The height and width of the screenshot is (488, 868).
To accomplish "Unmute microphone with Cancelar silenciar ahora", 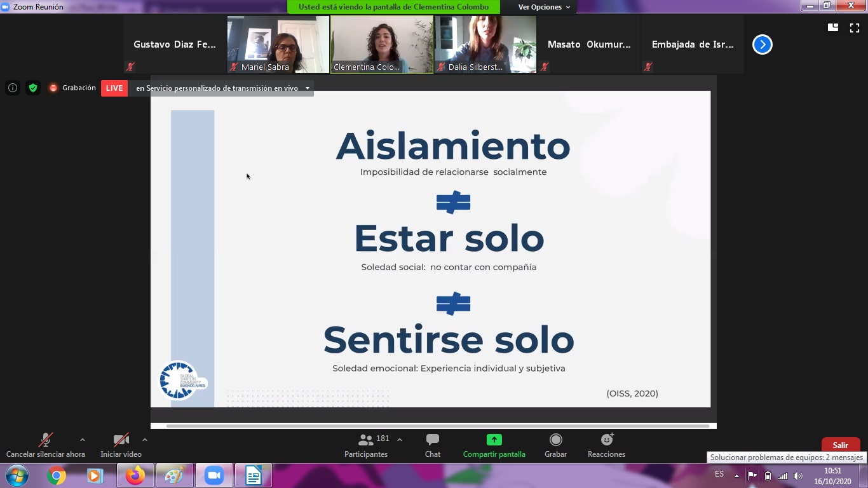I will point(45,446).
